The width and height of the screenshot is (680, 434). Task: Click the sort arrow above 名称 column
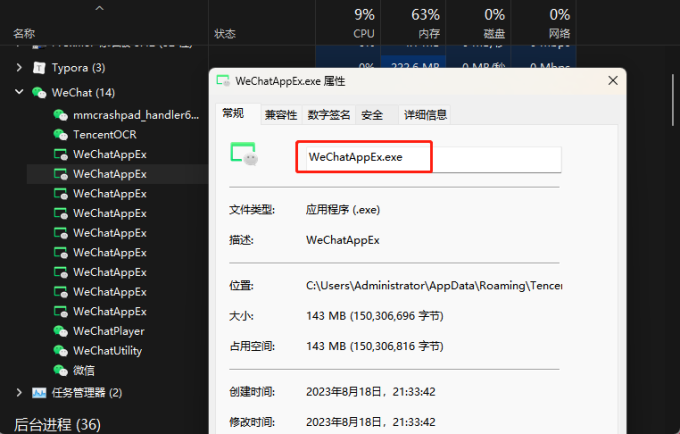[x=100, y=8]
